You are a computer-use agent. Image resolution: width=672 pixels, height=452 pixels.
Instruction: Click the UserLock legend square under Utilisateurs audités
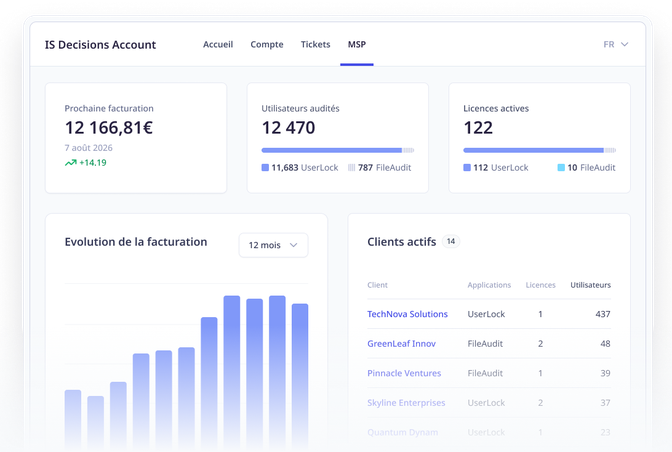(x=265, y=168)
